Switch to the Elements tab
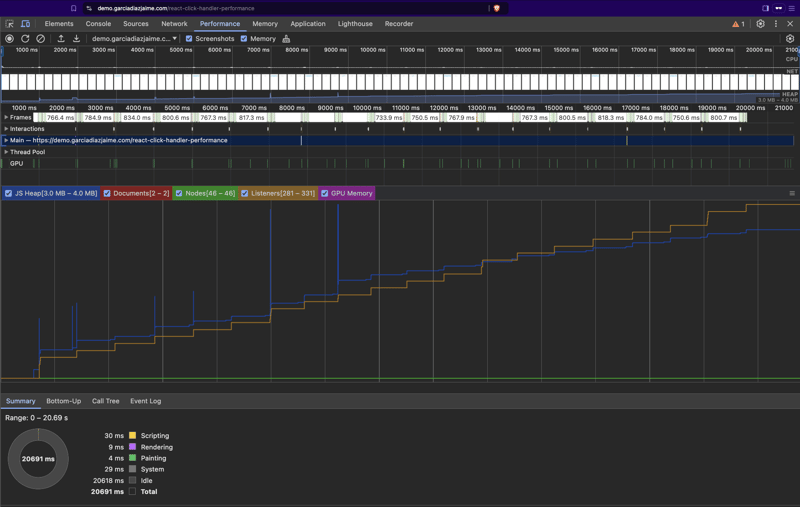Image resolution: width=800 pixels, height=507 pixels. pos(59,24)
